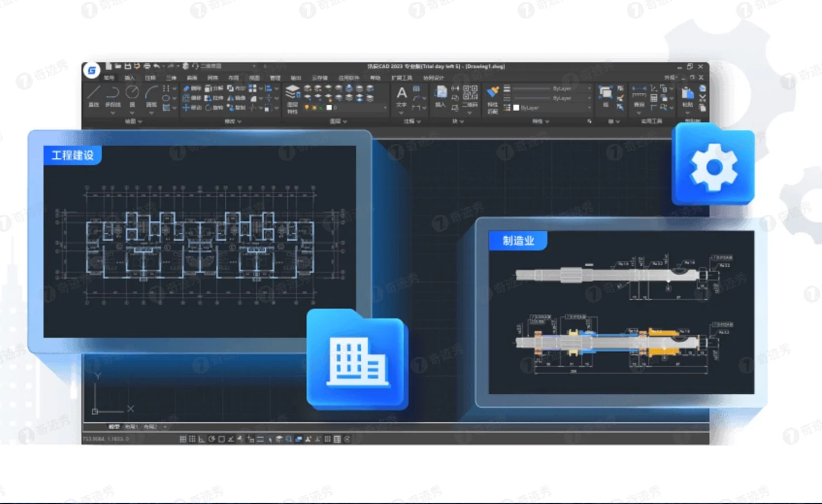Select the Line (直线) drawing tool
The height and width of the screenshot is (504, 822).
click(94, 95)
